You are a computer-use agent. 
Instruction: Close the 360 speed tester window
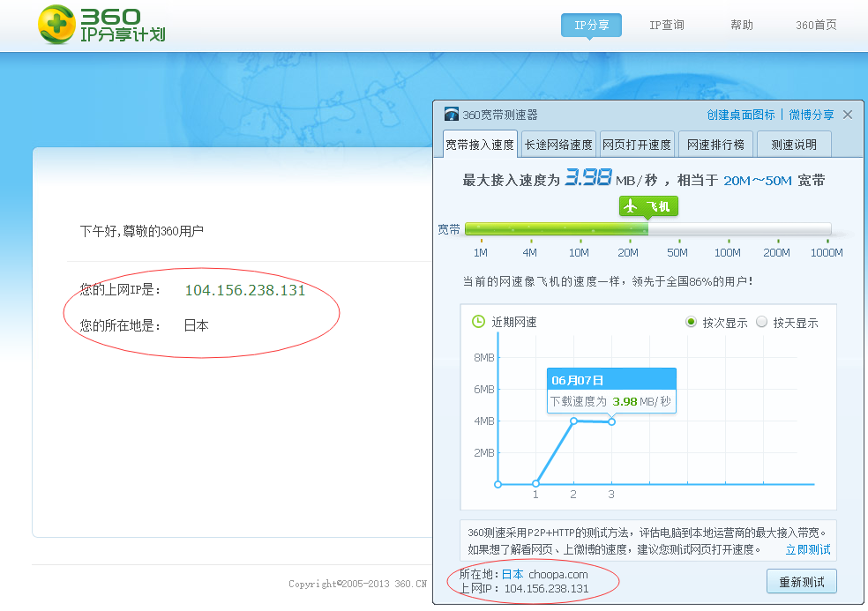tap(848, 115)
